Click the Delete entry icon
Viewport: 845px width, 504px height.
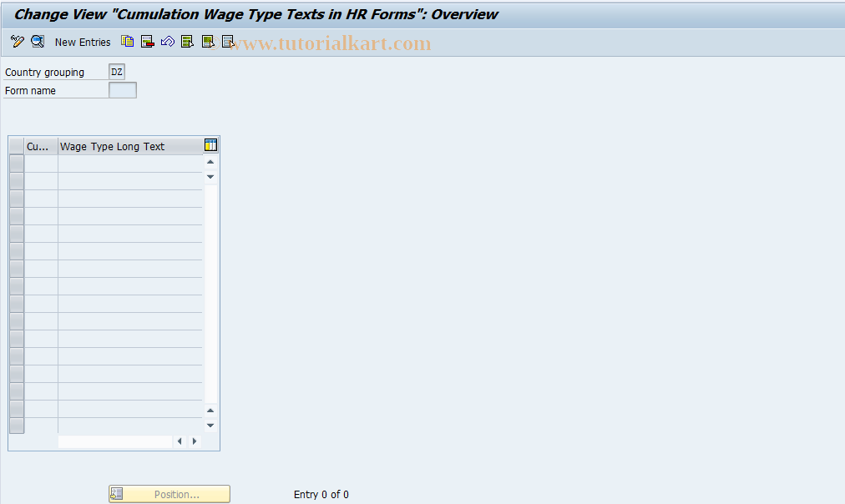click(147, 42)
